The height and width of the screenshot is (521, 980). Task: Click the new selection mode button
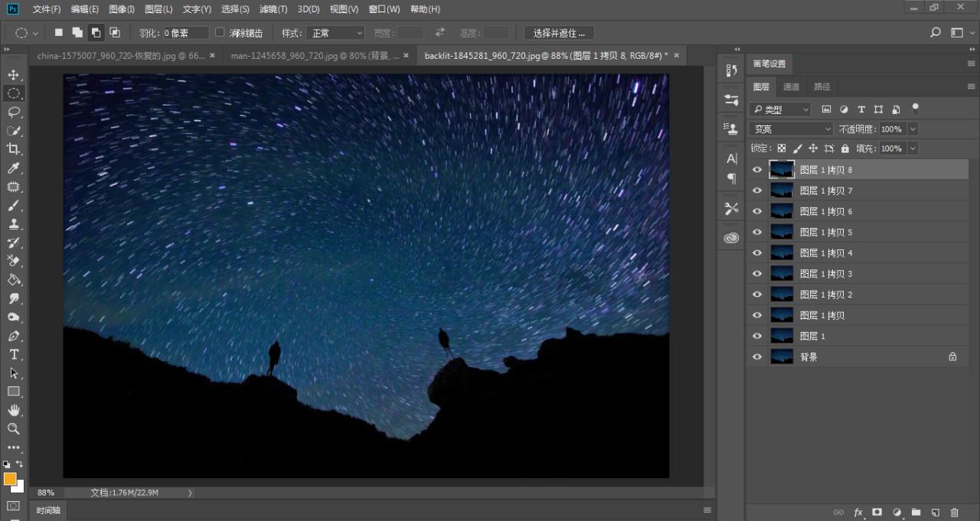pyautogui.click(x=58, y=33)
